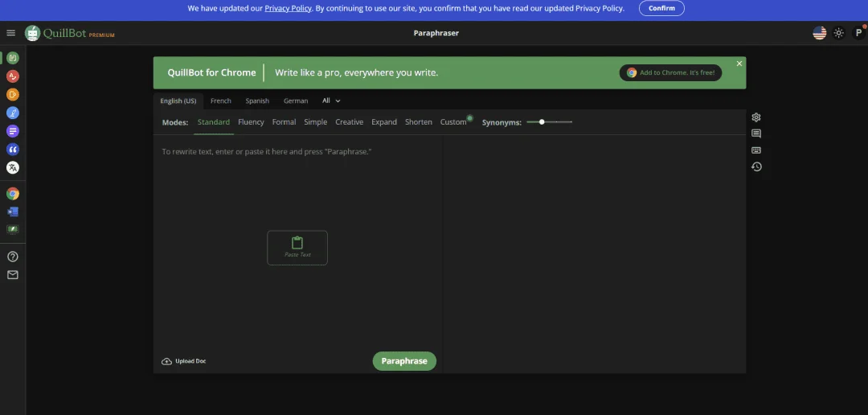
Task: Switch to Formal mode
Action: (x=284, y=122)
